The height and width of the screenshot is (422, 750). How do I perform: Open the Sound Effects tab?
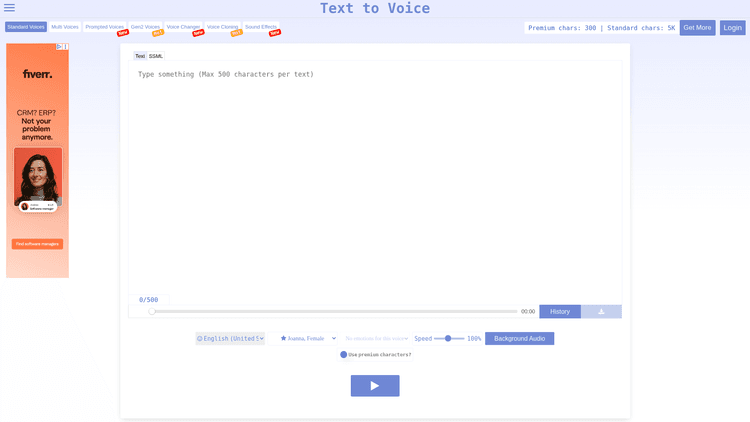pos(261,27)
